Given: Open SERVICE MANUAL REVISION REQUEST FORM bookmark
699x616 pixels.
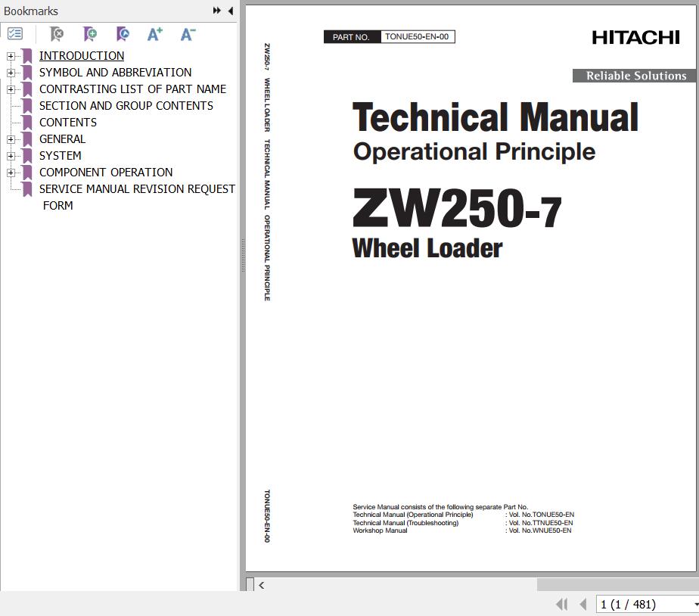Looking at the screenshot, I should [137, 198].
